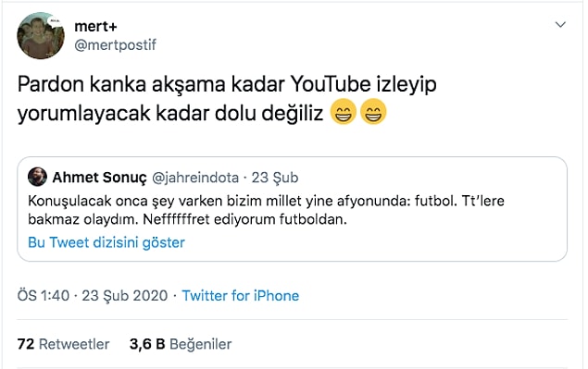The width and height of the screenshot is (588, 369).
Task: Open the quoted tweet text about futbol
Action: coord(267,210)
